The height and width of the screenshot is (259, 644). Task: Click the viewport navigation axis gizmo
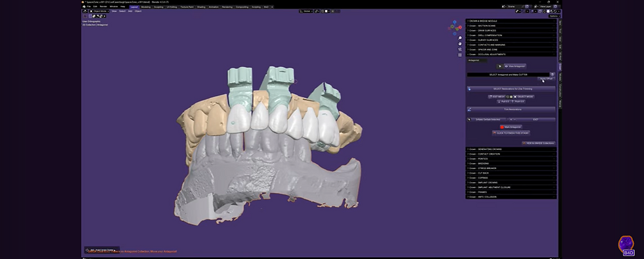[455, 28]
